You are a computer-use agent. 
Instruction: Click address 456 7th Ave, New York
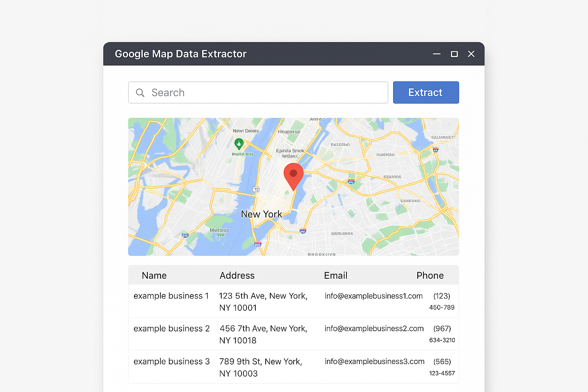coord(263,334)
